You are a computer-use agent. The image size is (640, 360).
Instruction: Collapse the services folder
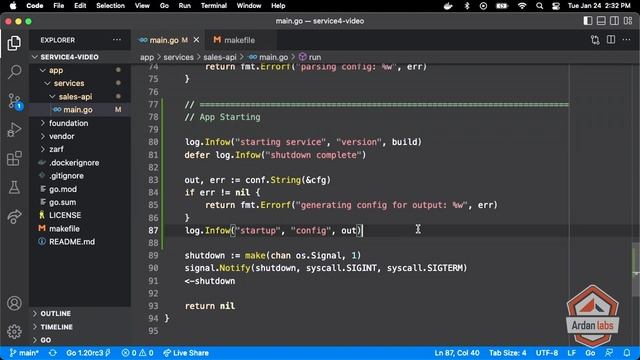tap(80, 83)
